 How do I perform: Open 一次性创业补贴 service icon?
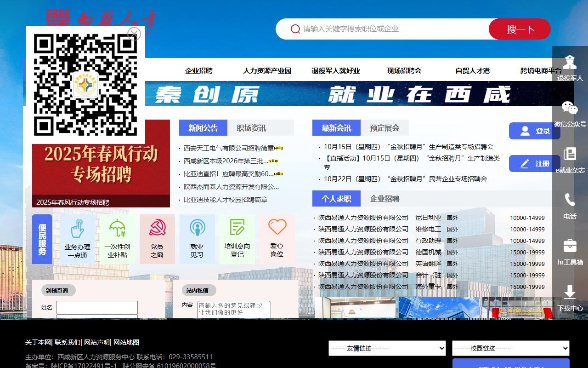(118, 239)
